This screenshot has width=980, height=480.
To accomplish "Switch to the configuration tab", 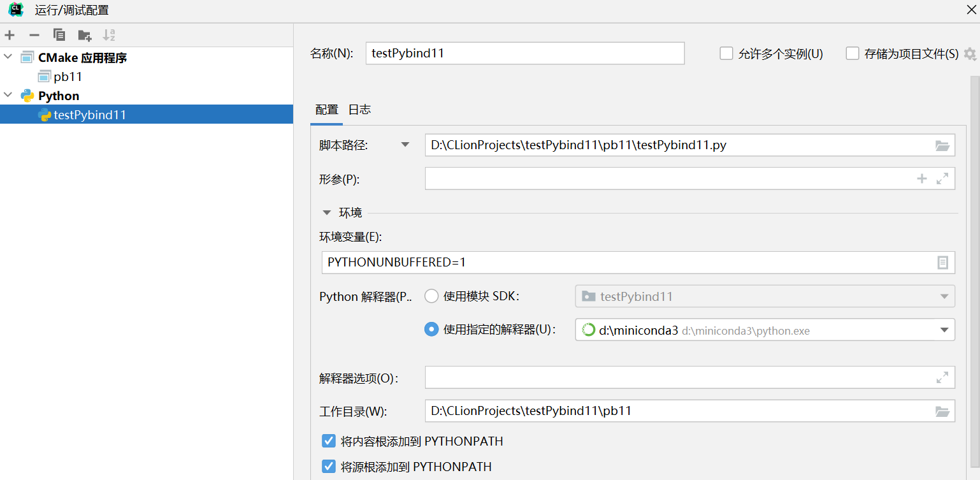I will click(x=327, y=110).
